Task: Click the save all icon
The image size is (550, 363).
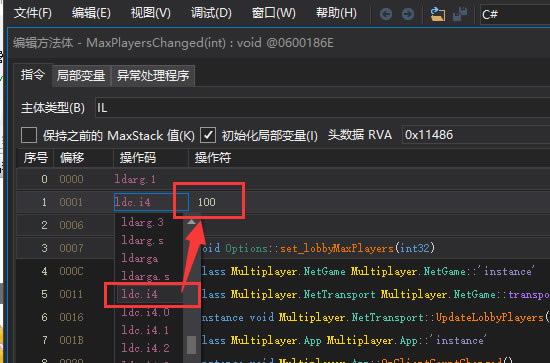Action: (460, 14)
